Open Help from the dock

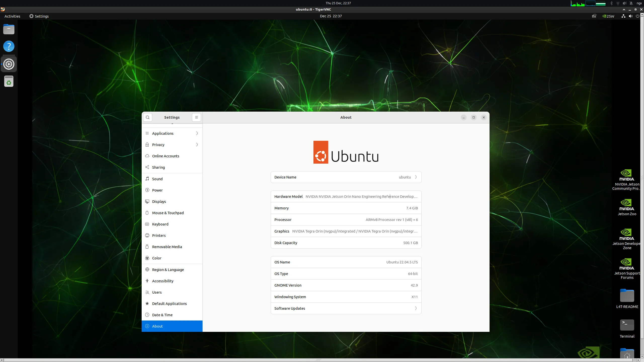click(9, 46)
